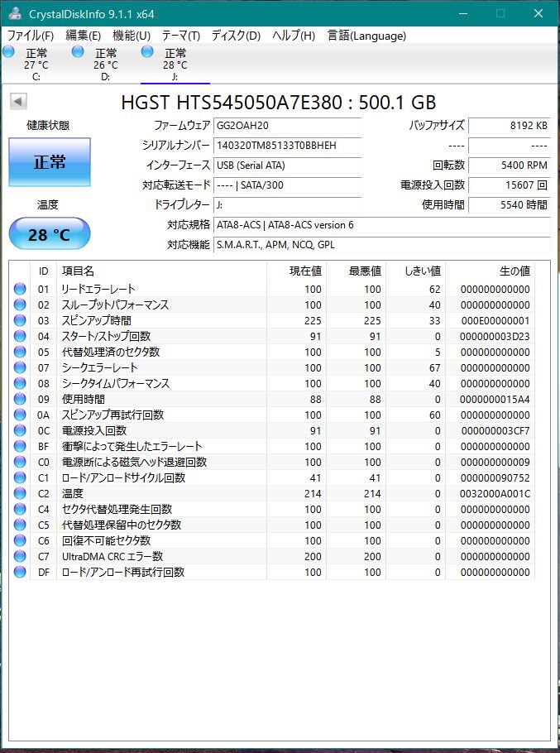Open the 編集(E) menu

click(x=83, y=36)
